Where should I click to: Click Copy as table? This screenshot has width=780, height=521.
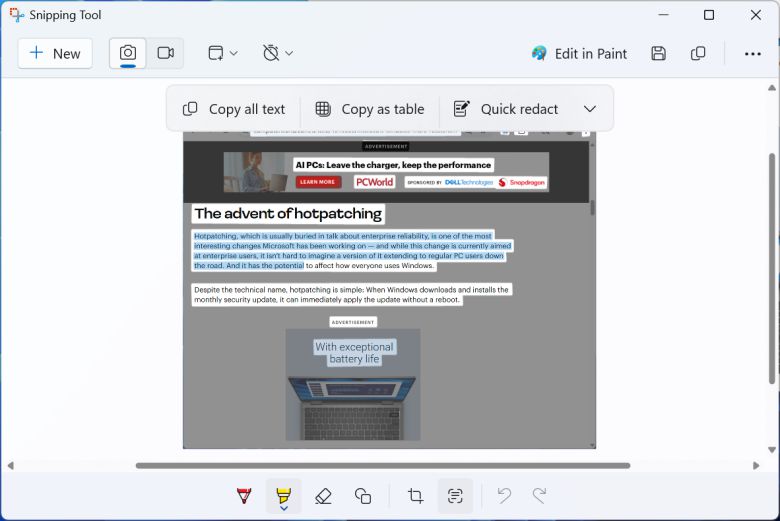[x=369, y=109]
